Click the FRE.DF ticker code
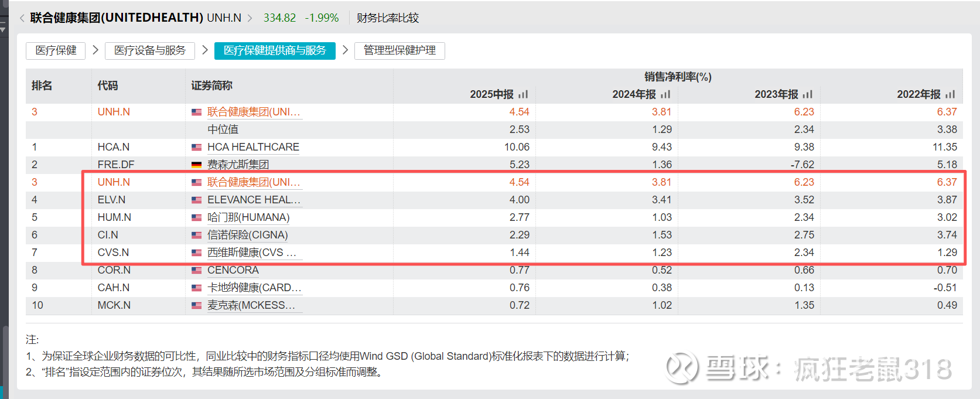The image size is (980, 399). point(116,165)
